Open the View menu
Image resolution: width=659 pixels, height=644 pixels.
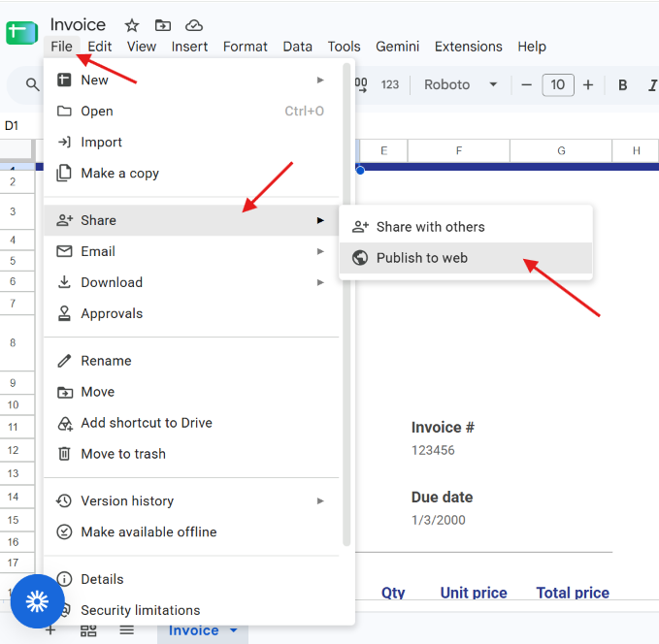(x=142, y=47)
